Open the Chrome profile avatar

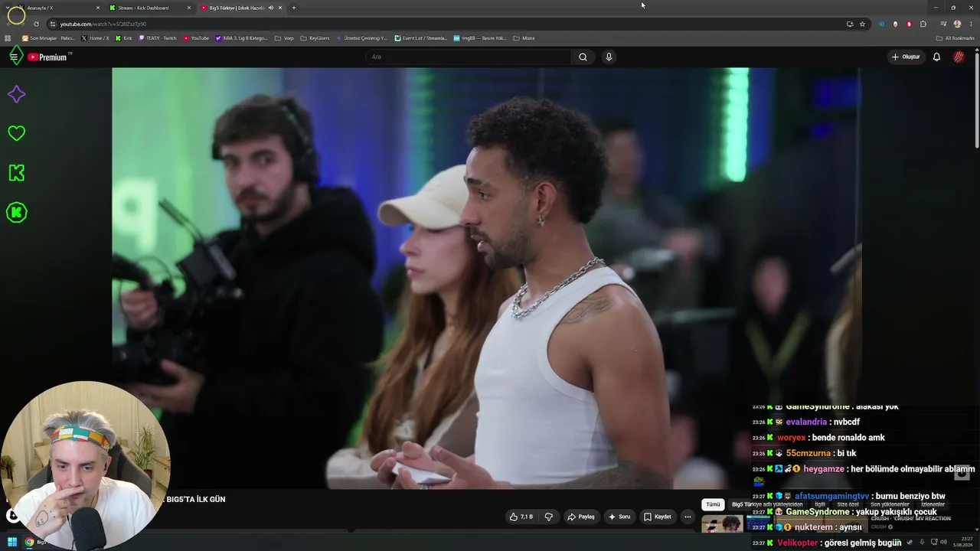957,24
